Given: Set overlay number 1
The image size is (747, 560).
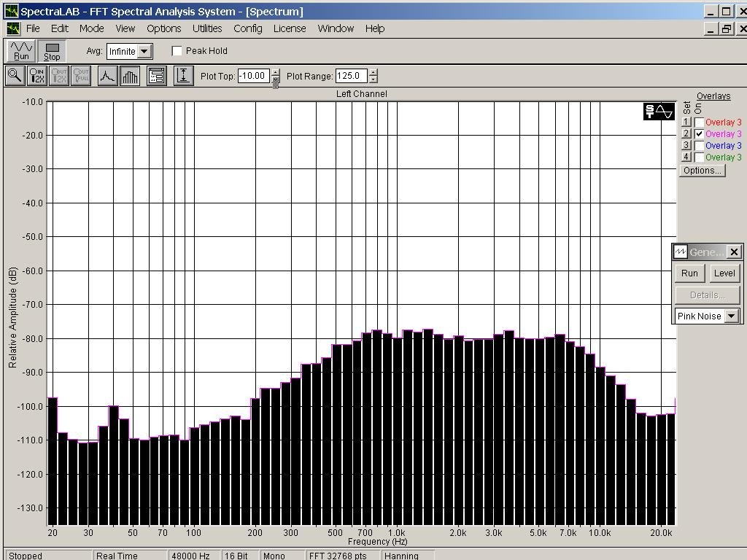Looking at the screenshot, I should pos(686,122).
